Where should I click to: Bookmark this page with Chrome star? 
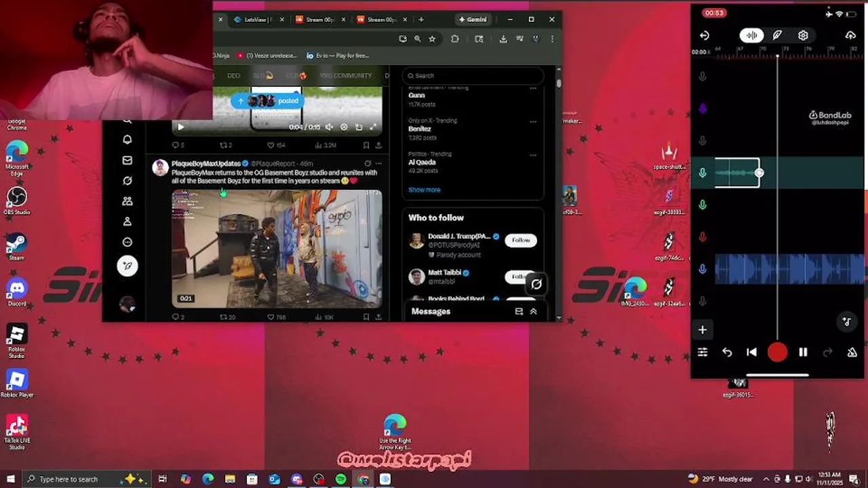click(x=432, y=39)
